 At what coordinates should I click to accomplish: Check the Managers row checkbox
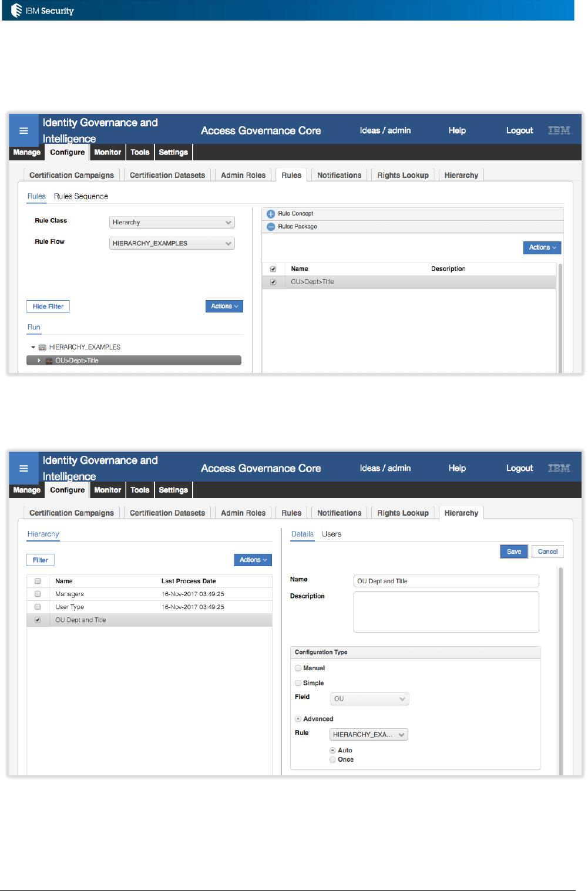pos(38,594)
